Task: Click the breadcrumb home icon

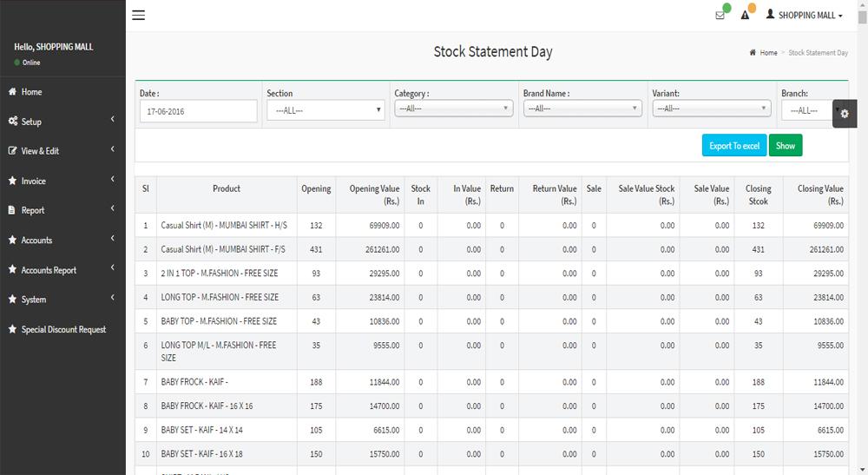Action: (753, 53)
